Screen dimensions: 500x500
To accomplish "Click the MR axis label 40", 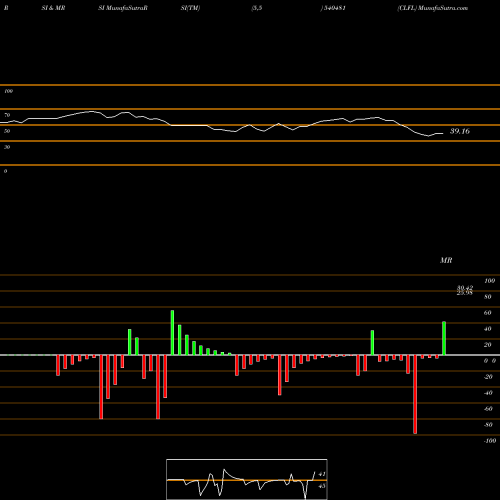I will [x=488, y=329].
